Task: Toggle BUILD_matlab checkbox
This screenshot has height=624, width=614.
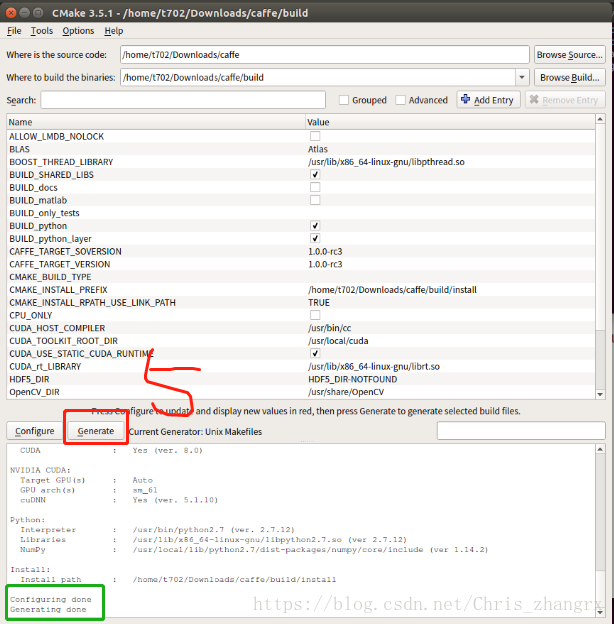Action: [x=315, y=200]
